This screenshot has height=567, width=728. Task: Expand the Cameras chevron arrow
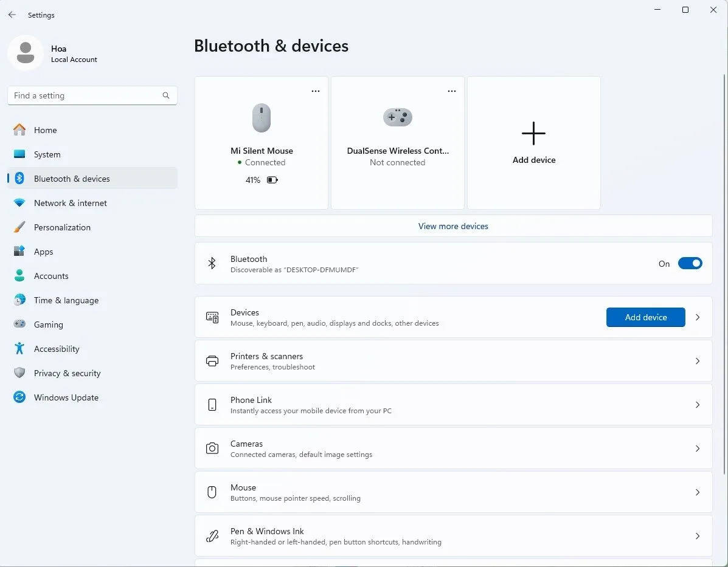point(698,448)
